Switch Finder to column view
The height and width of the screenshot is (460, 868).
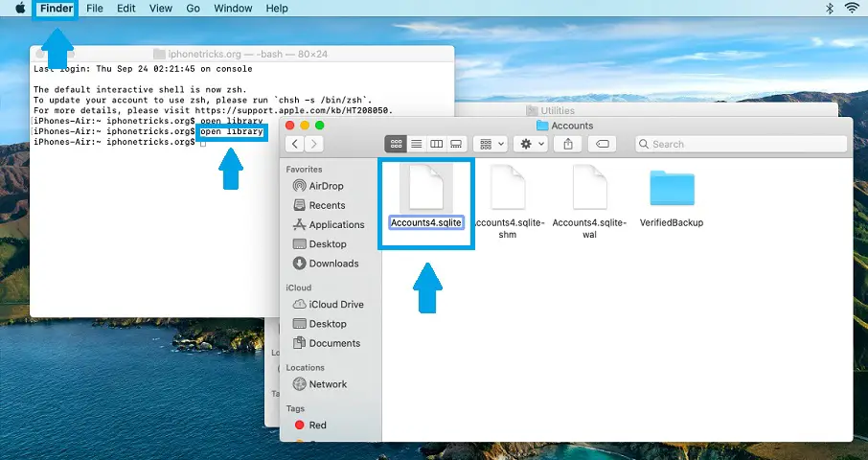click(x=436, y=144)
